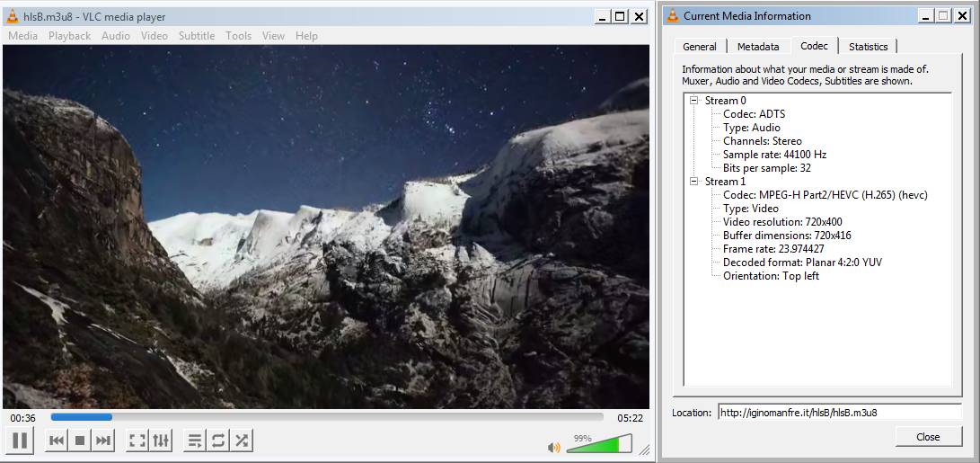Select 'Buffer dimensions: 720x416' row
Image resolution: width=980 pixels, height=463 pixels.
(x=787, y=236)
